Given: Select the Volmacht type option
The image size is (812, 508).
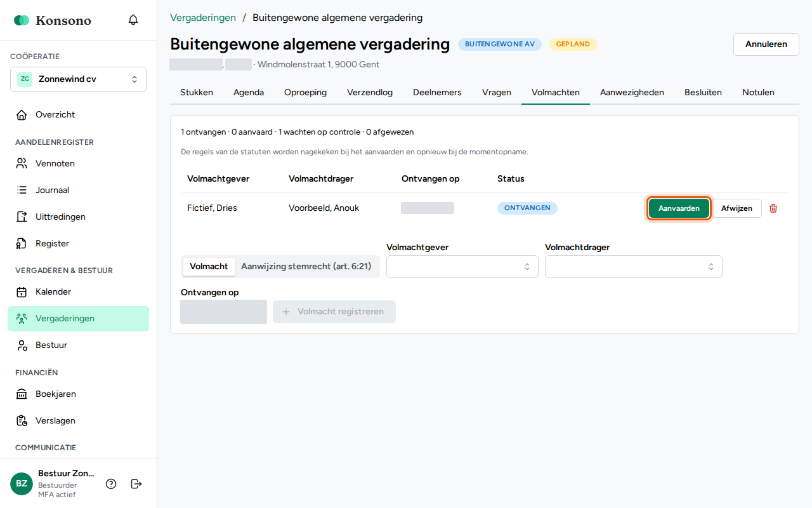Looking at the screenshot, I should tap(209, 267).
